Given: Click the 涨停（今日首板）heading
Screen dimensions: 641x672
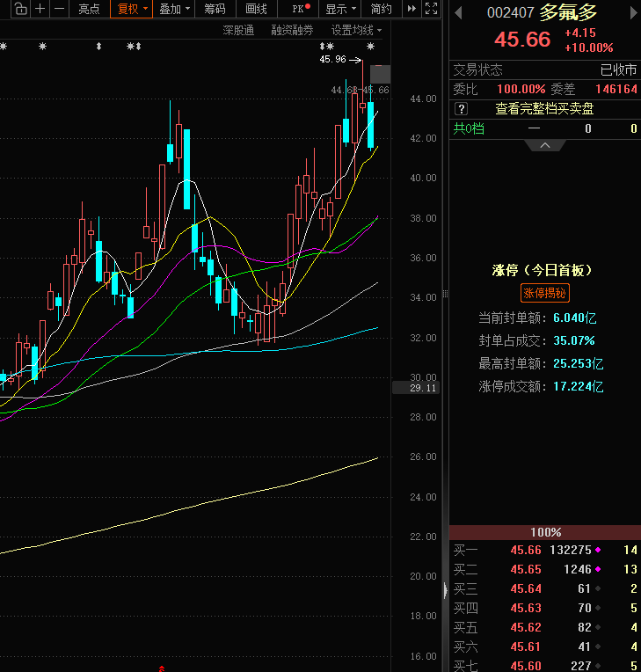Looking at the screenshot, I should tap(542, 270).
